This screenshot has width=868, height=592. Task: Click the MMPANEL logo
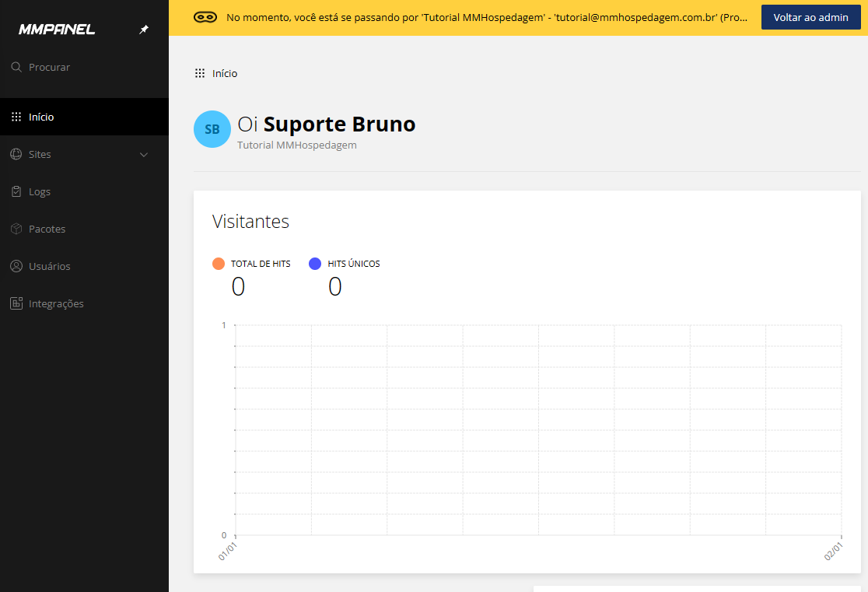coord(57,30)
